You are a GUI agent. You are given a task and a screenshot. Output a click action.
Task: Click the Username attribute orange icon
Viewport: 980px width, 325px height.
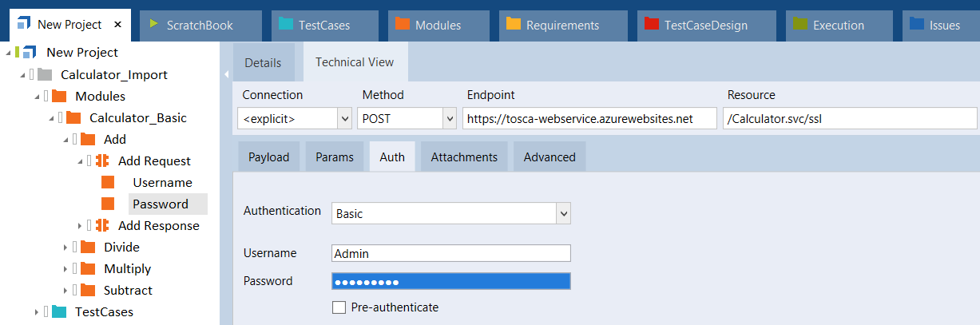tap(108, 182)
